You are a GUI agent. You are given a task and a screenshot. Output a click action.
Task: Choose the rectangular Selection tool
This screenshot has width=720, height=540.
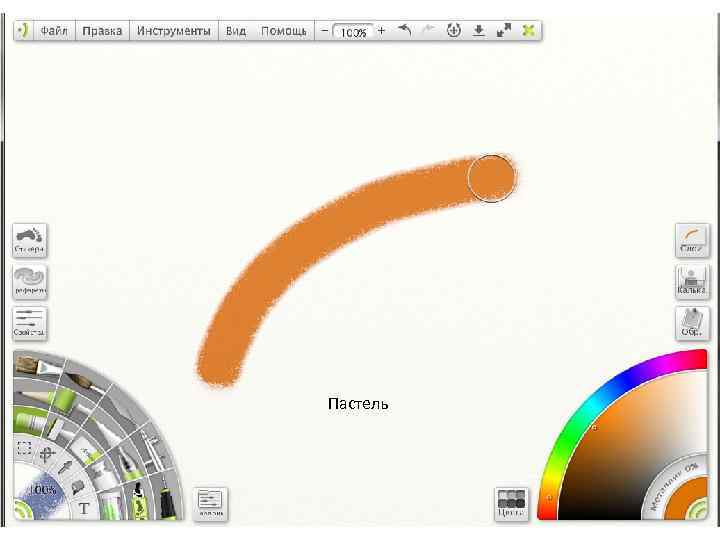point(24,448)
